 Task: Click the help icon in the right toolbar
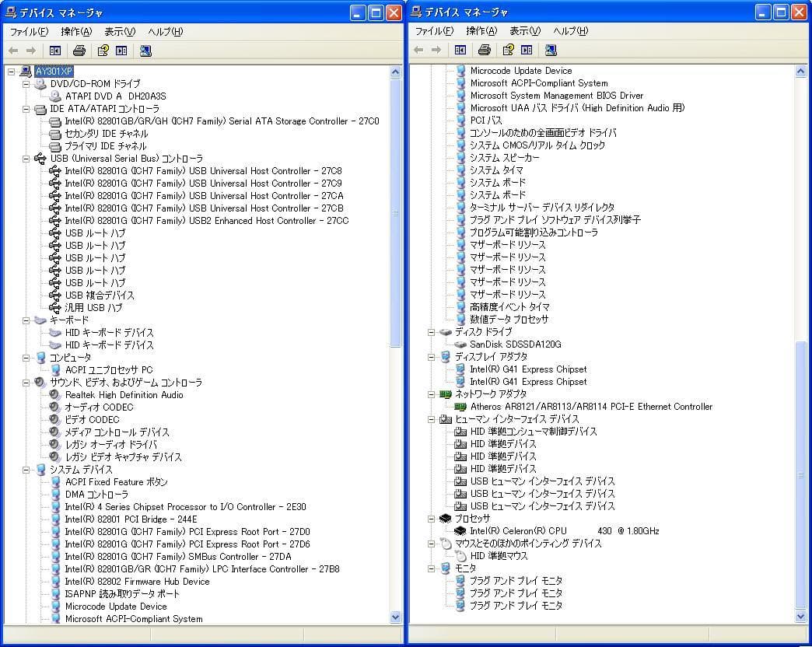tap(509, 50)
